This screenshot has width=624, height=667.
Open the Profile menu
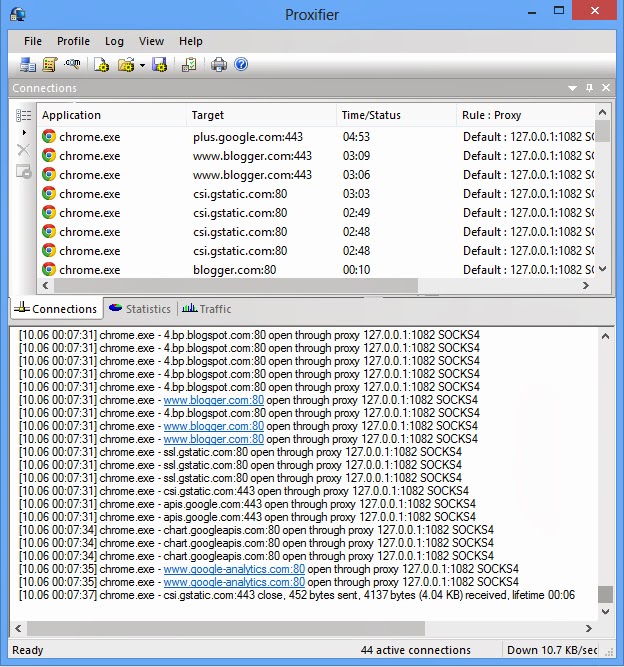tap(73, 41)
